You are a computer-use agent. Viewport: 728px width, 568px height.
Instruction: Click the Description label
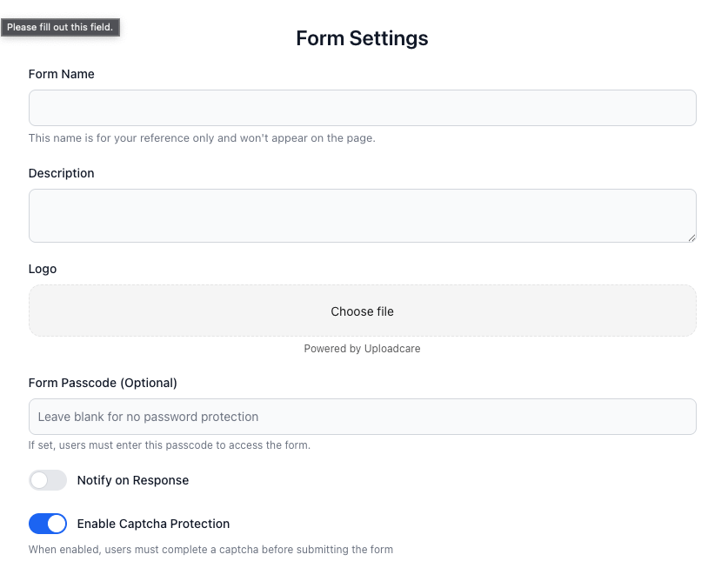61,173
